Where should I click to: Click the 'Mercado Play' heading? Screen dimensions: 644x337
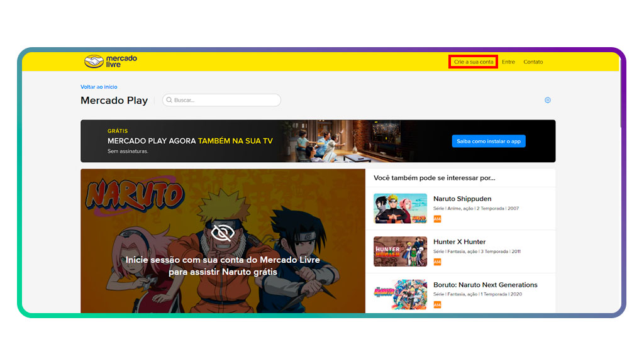[x=114, y=101]
